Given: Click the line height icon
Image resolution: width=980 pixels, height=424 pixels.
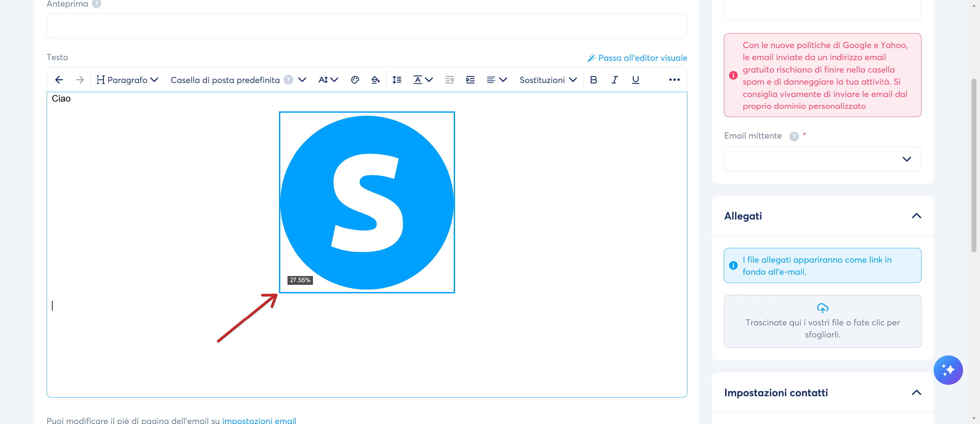Looking at the screenshot, I should (x=397, y=80).
